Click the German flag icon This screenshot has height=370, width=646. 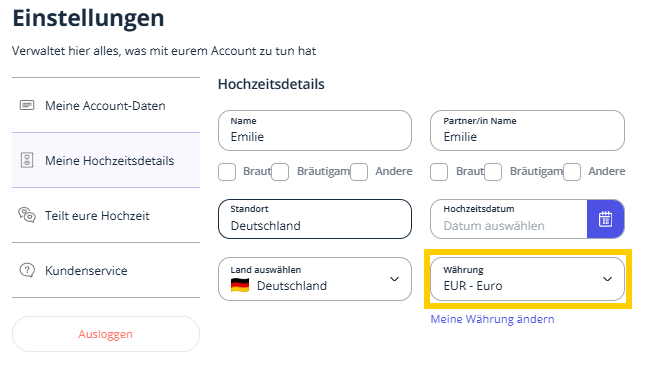[240, 285]
